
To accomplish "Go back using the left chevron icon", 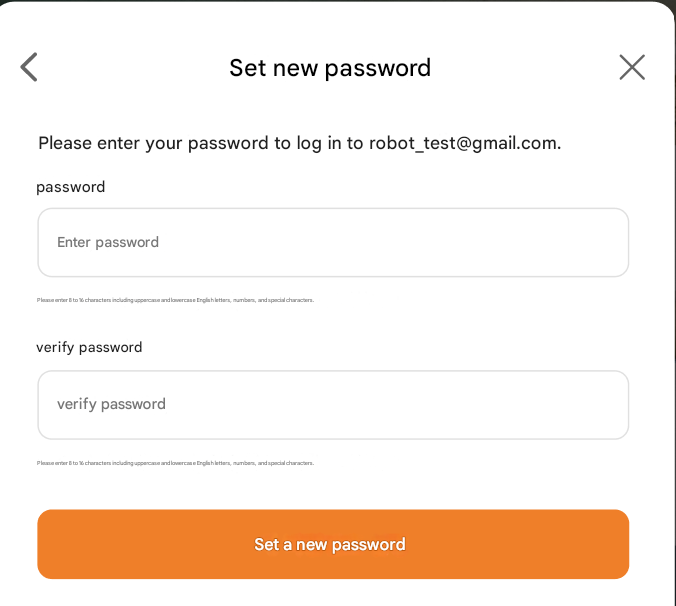I will click(29, 67).
